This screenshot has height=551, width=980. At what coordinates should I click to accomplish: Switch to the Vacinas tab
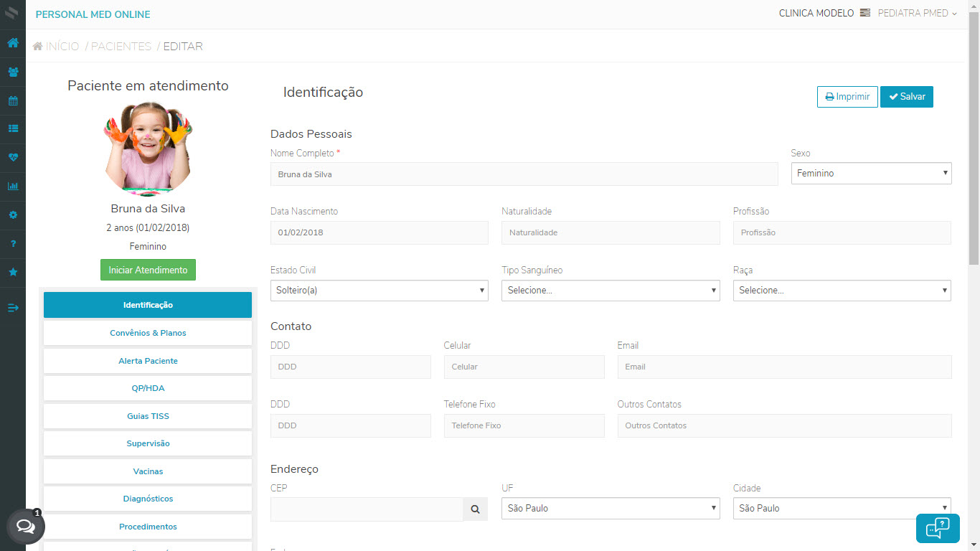148,471
